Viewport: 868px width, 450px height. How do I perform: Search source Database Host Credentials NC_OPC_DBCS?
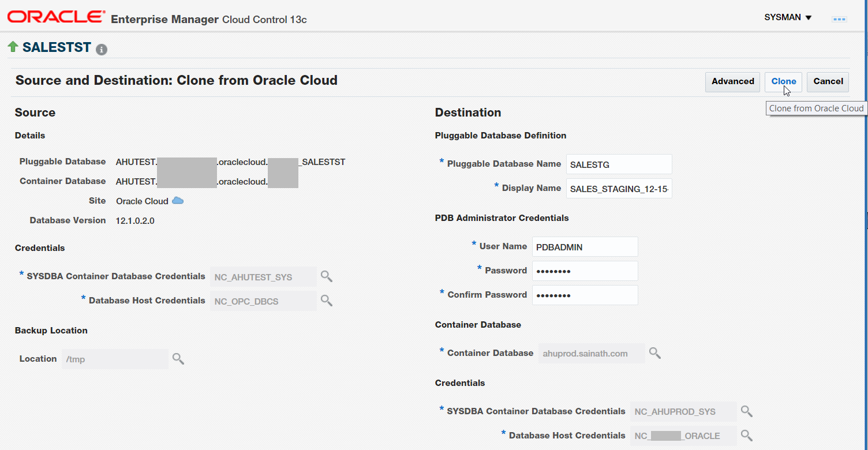click(x=327, y=301)
